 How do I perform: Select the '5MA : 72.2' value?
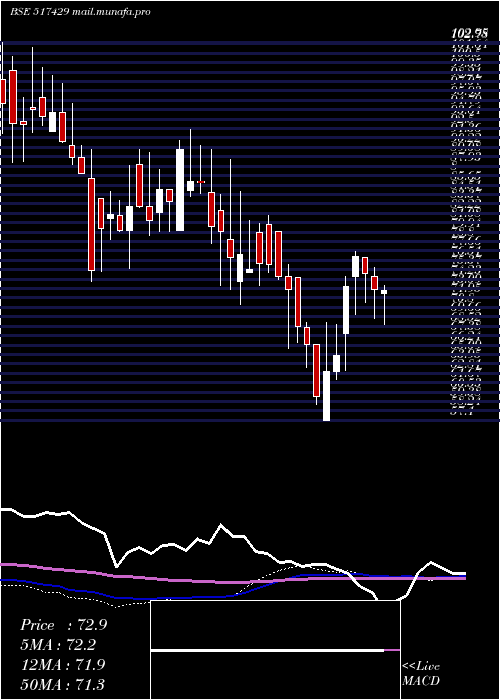58,645
